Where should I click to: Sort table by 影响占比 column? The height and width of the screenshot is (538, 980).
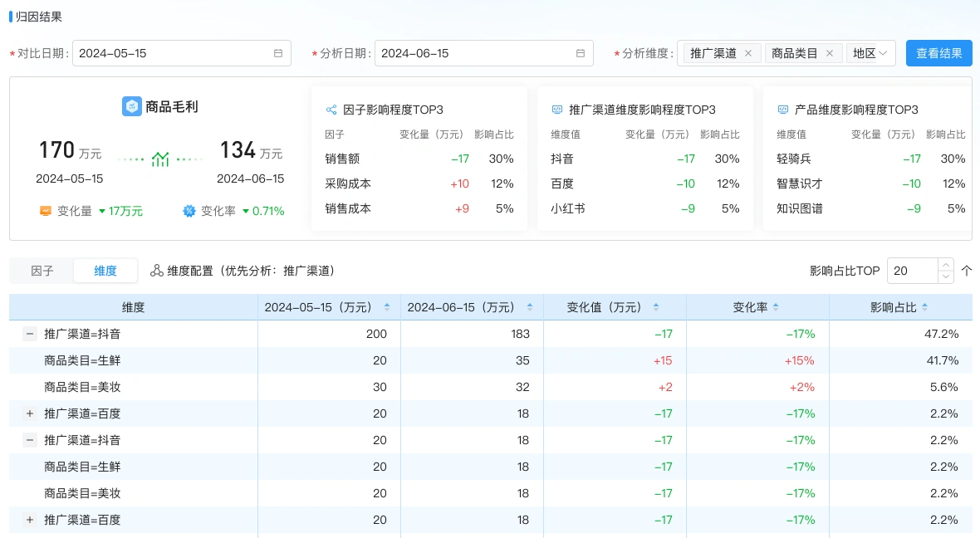point(925,307)
